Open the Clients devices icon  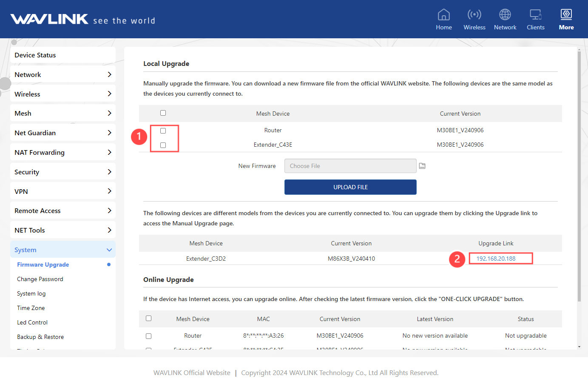535,15
